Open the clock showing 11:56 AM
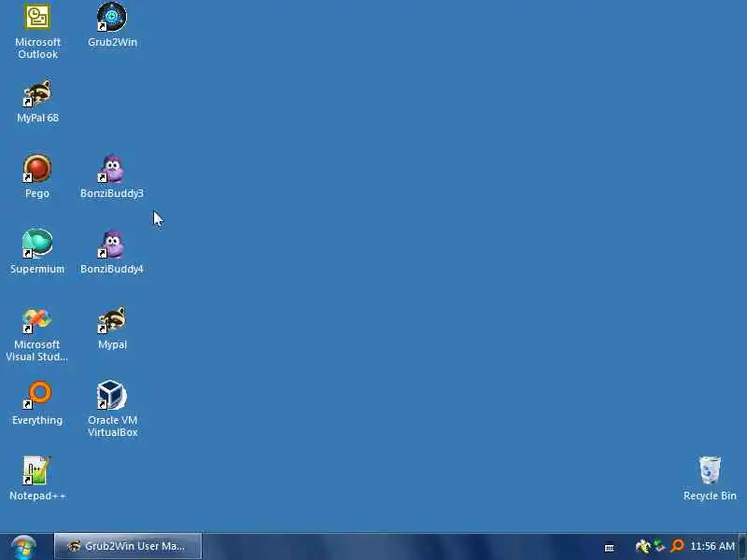The width and height of the screenshot is (747, 560). click(712, 546)
